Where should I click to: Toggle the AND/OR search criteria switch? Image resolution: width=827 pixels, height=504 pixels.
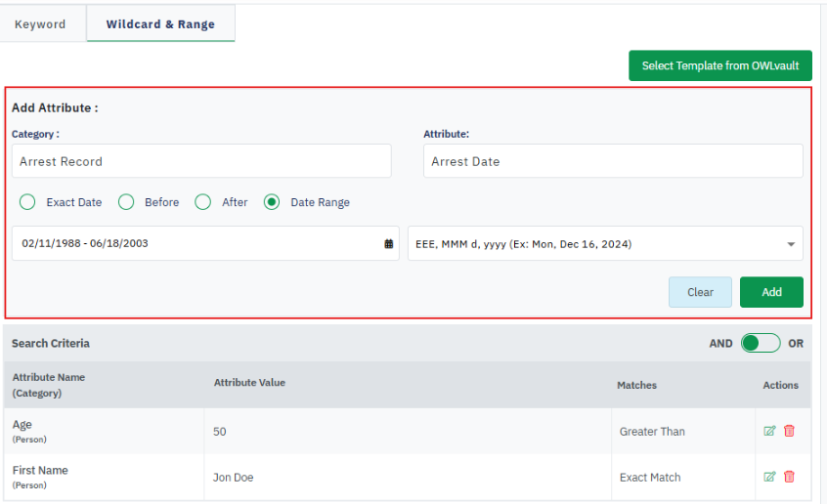(760, 343)
